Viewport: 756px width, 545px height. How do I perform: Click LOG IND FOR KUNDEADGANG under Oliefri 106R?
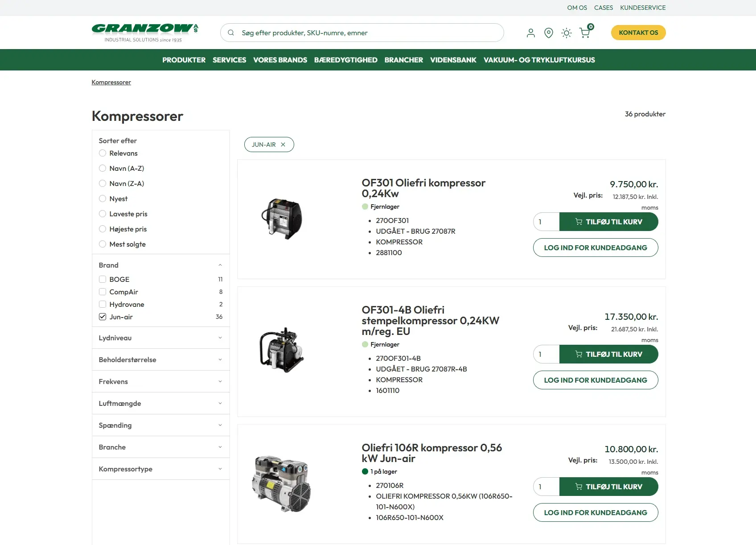click(596, 512)
